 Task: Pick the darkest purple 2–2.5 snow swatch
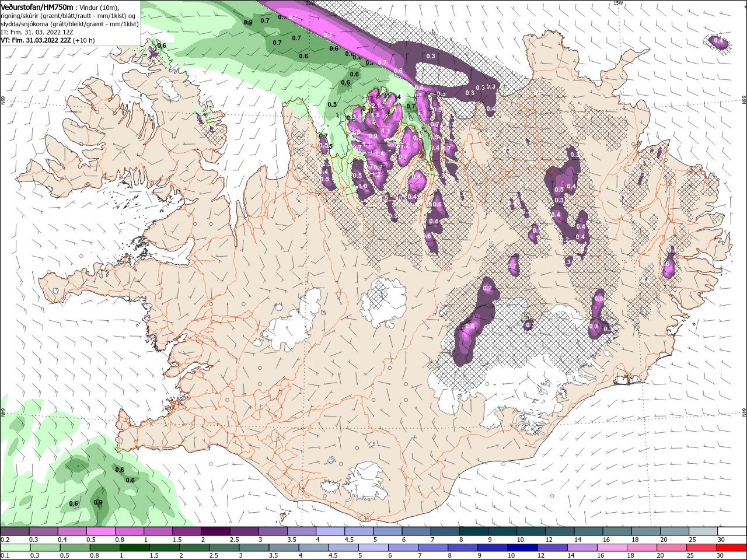pyautogui.click(x=215, y=531)
